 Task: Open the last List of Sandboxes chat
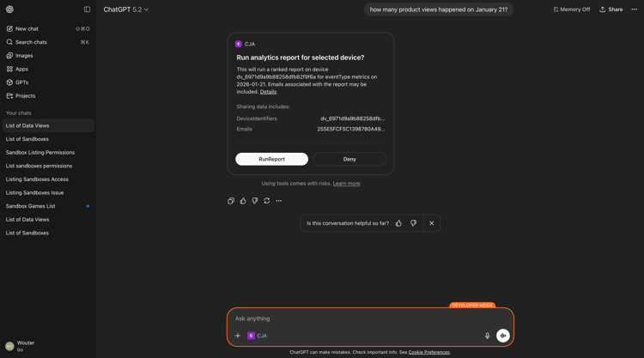48,233
